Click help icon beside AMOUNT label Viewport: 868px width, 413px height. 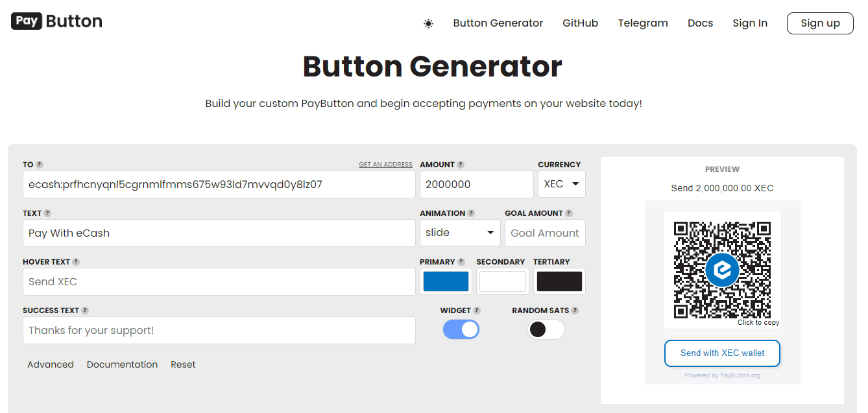(461, 165)
